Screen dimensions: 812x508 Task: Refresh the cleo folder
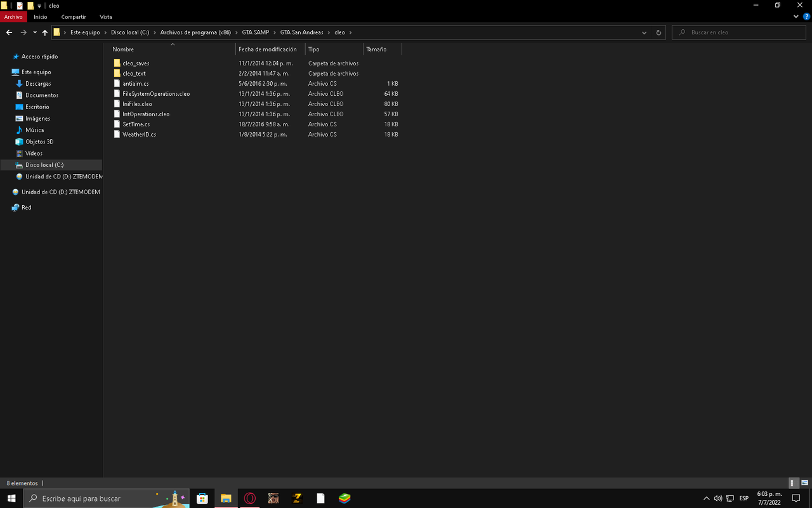coord(658,32)
